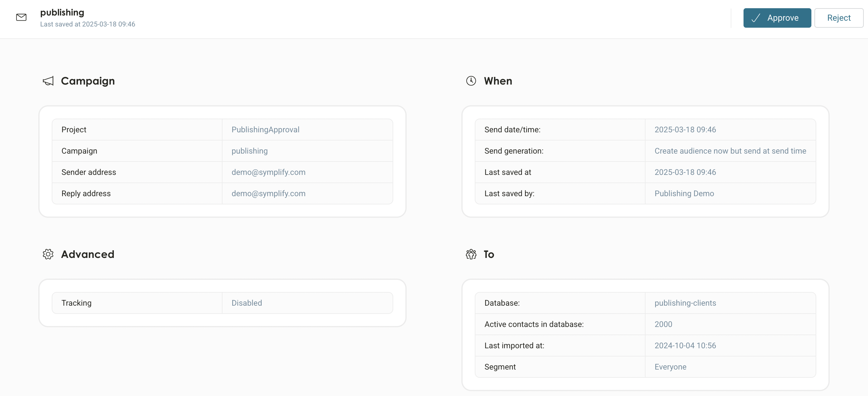Viewport: 868px width, 396px height.
Task: Select the send date/time value 2025-03-18 09:46
Action: (685, 130)
